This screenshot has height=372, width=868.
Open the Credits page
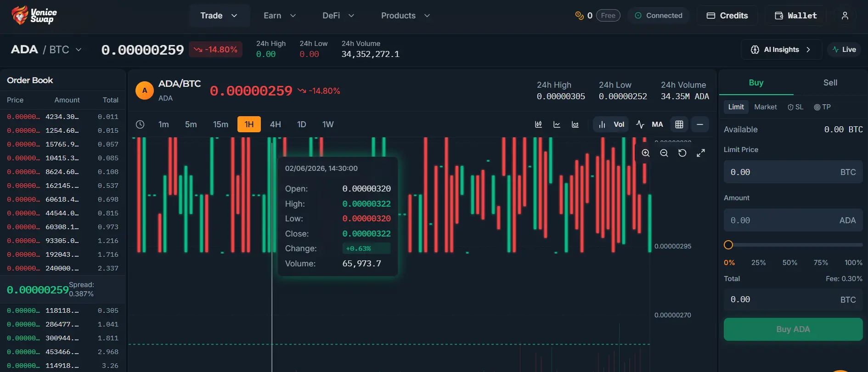(x=727, y=16)
